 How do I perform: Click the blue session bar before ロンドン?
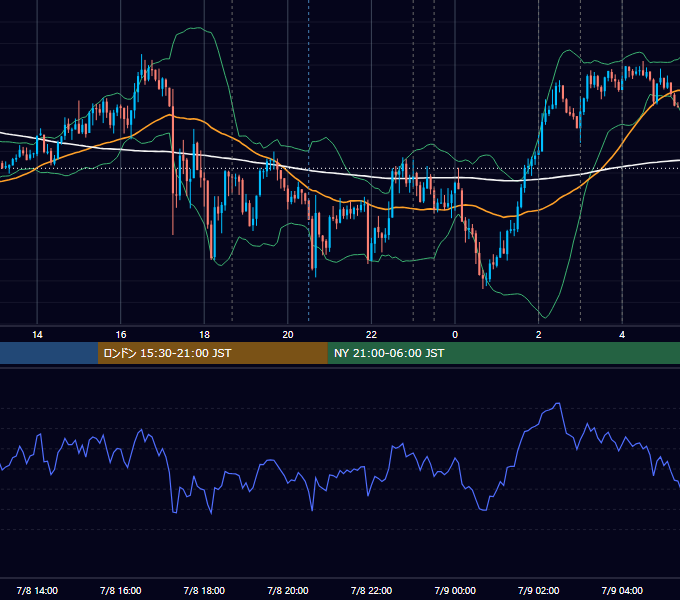[49, 353]
